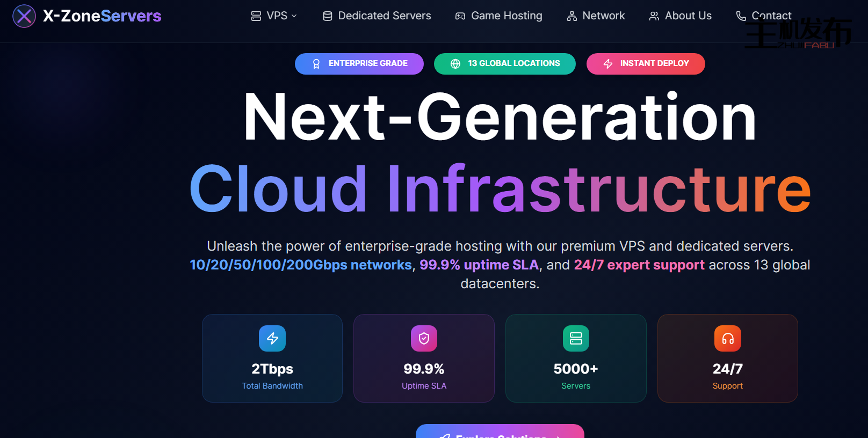Click the chevron arrow next to VPS
The width and height of the screenshot is (868, 438).
pyautogui.click(x=294, y=16)
